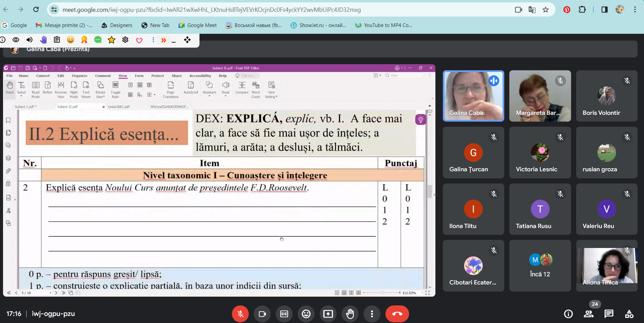The width and height of the screenshot is (644, 323).
Task: Open the Google Meet bookmark
Action: [198, 25]
